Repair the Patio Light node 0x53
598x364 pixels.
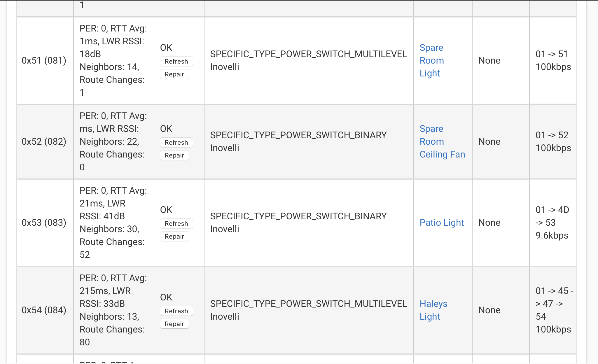click(174, 237)
